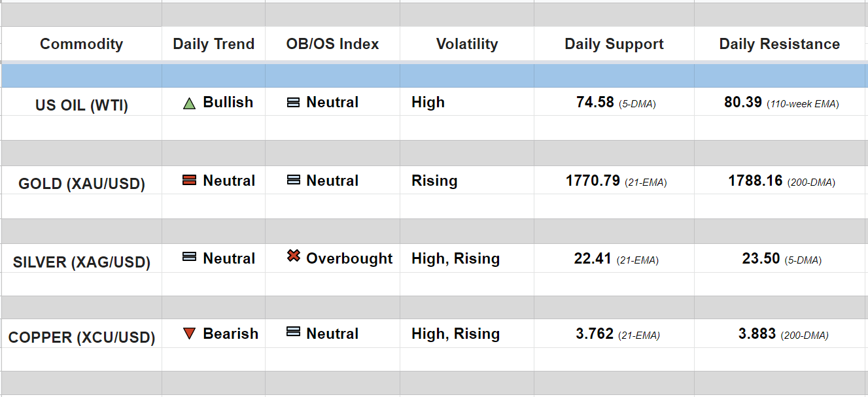Select the US OIL (WTI) row label
This screenshot has height=397, width=868.
point(82,105)
